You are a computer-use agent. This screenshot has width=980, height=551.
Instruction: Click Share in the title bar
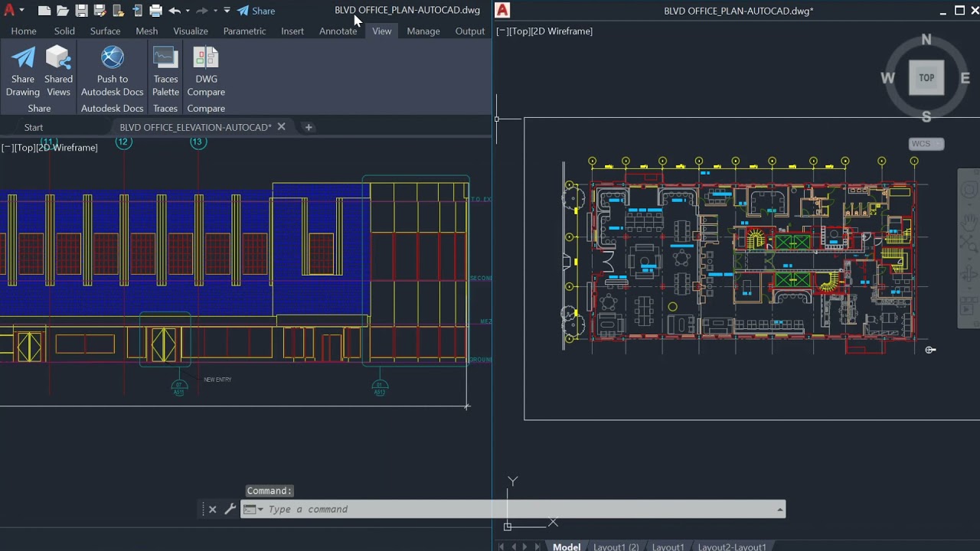pyautogui.click(x=256, y=11)
